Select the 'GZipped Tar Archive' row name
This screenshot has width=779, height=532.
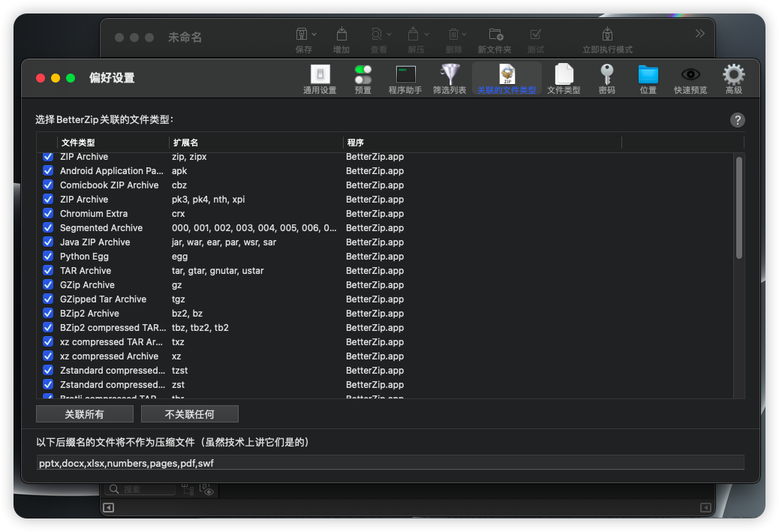[x=104, y=299]
